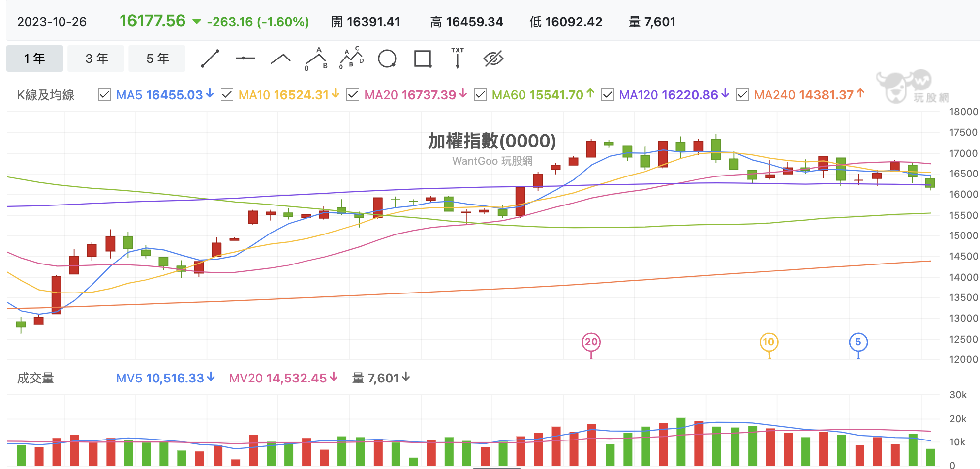Click the pink 20-day MA marker
Screen dimensions: 980x469
coord(591,342)
